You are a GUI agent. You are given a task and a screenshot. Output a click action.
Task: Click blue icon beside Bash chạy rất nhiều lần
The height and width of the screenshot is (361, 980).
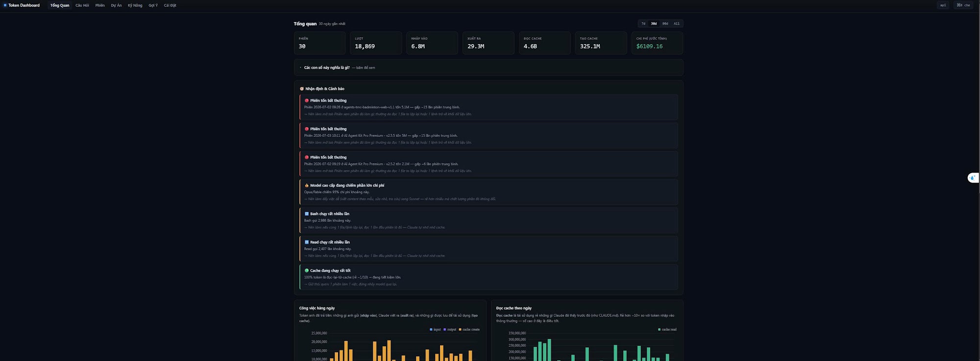point(307,214)
